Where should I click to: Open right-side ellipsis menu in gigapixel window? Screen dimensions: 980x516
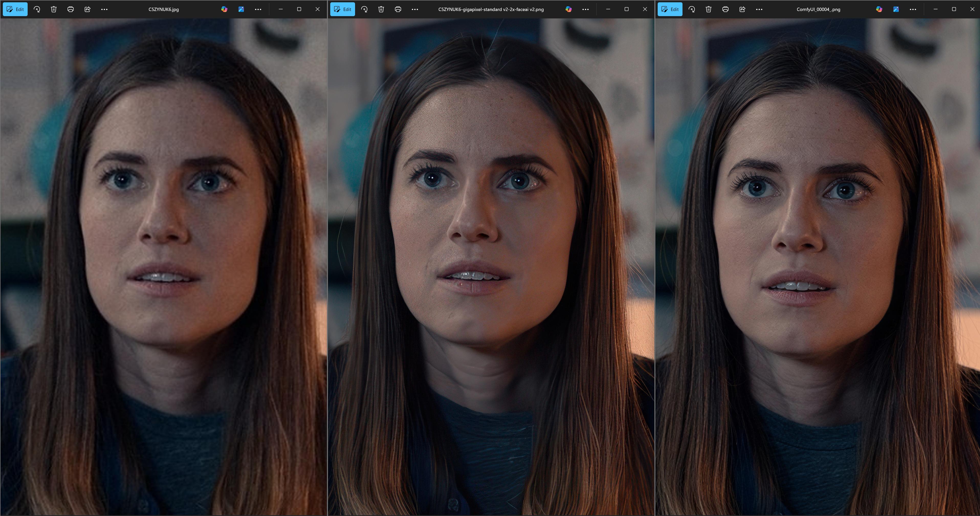pyautogui.click(x=586, y=9)
